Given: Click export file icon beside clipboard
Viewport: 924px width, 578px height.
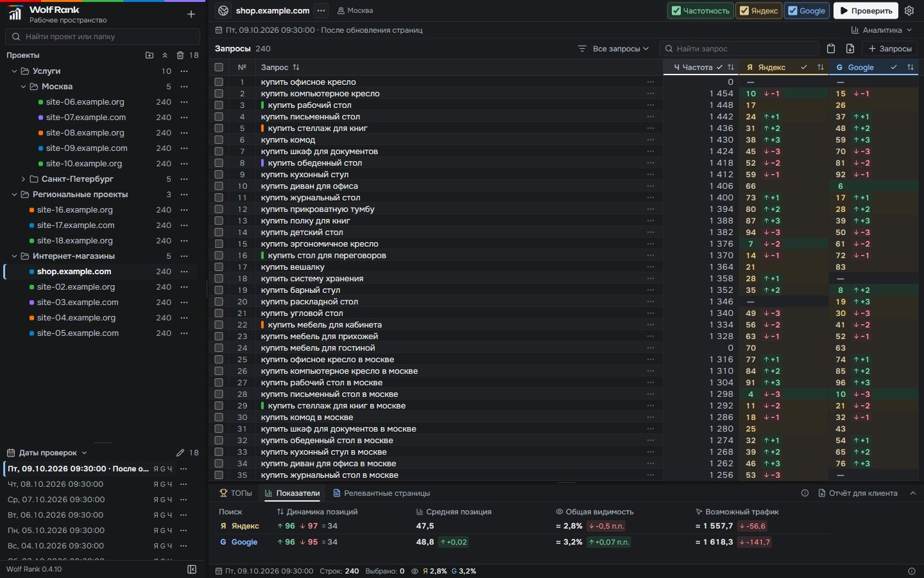Looking at the screenshot, I should point(850,49).
